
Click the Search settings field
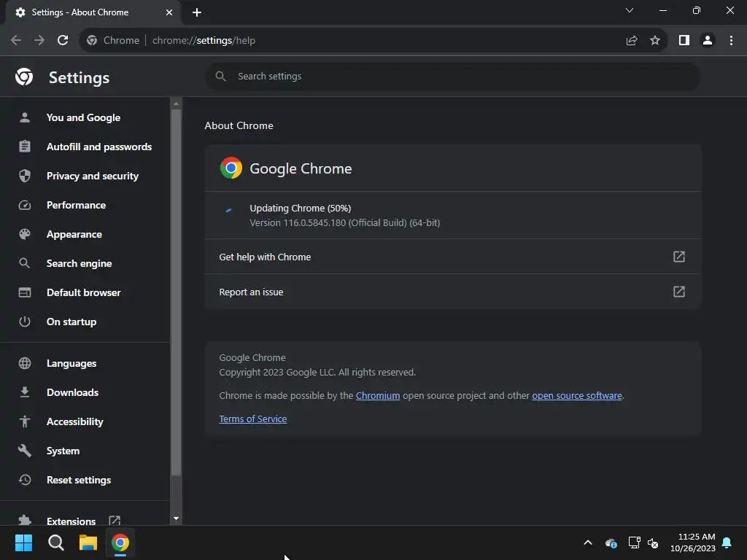click(452, 76)
